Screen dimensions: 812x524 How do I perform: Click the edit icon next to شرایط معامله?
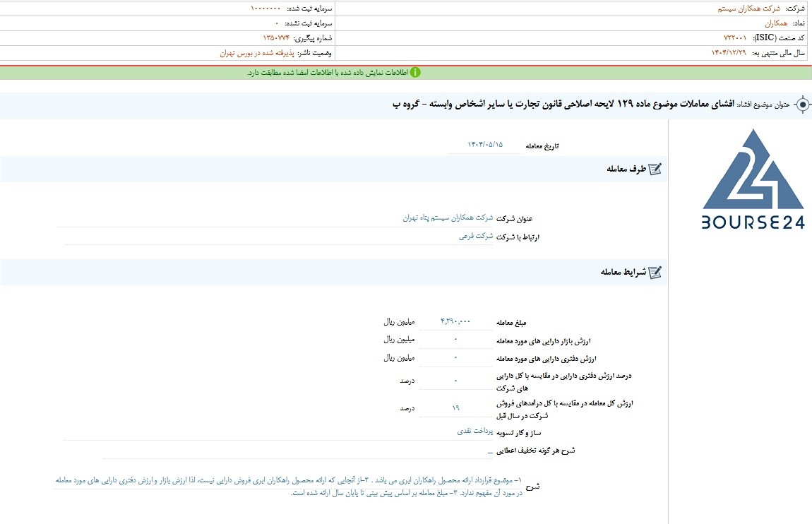click(655, 272)
